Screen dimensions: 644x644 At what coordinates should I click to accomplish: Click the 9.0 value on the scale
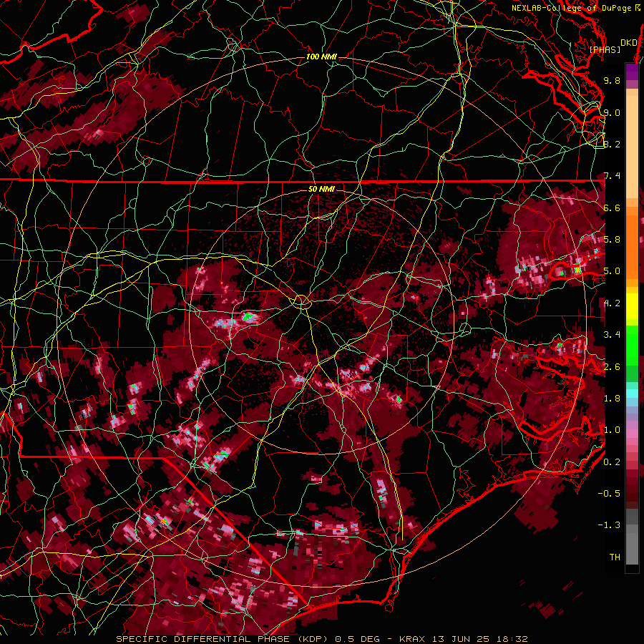pyautogui.click(x=612, y=112)
